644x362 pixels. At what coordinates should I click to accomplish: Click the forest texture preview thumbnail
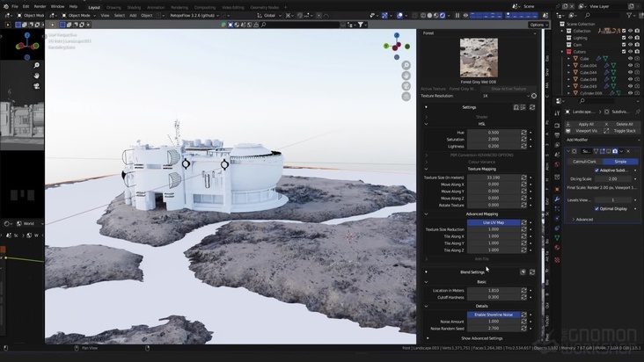[x=479, y=58]
